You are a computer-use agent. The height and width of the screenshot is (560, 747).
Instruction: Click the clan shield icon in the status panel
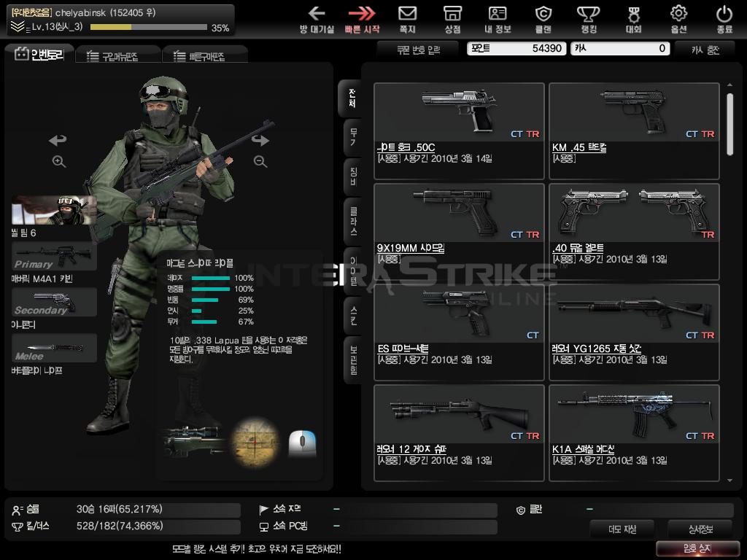pos(521,510)
